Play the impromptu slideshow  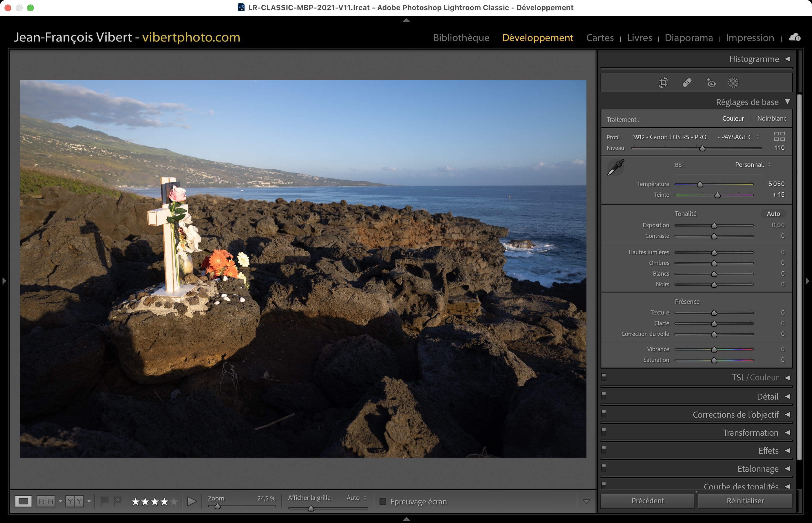(192, 501)
